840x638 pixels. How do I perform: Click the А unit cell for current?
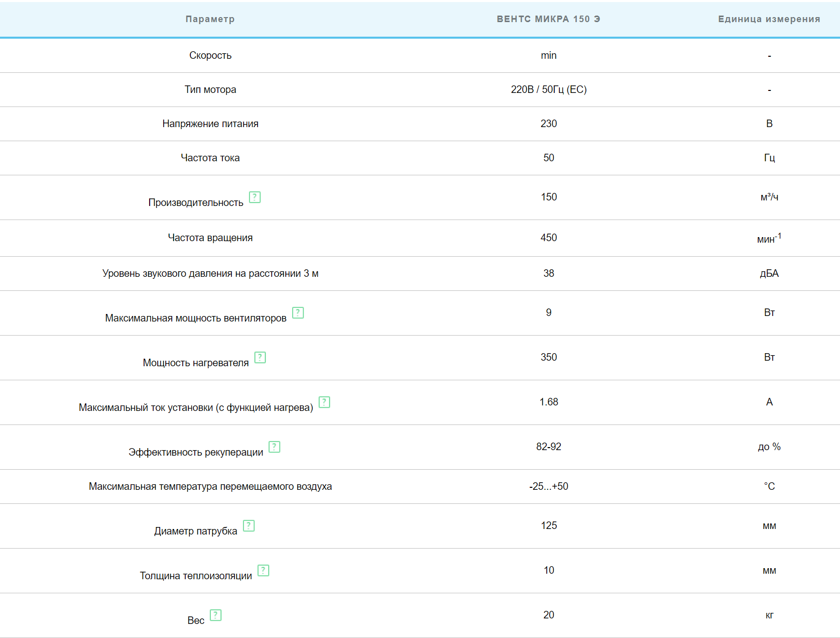769,402
